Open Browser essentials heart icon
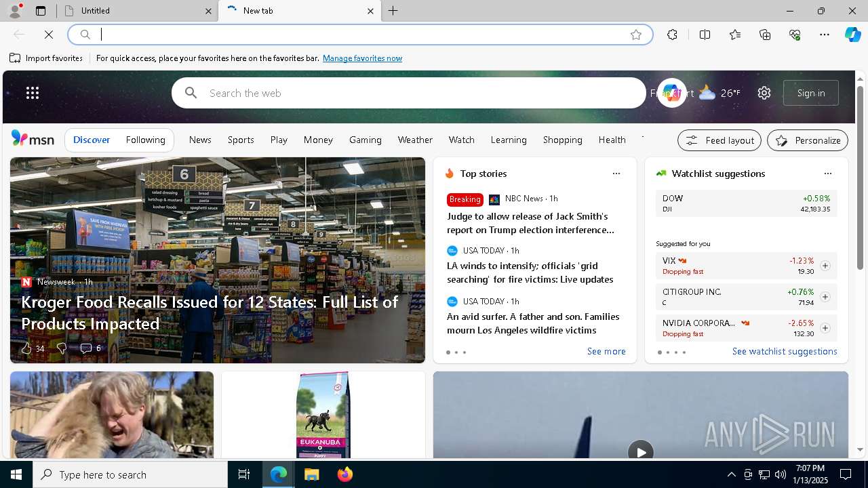 click(x=795, y=35)
